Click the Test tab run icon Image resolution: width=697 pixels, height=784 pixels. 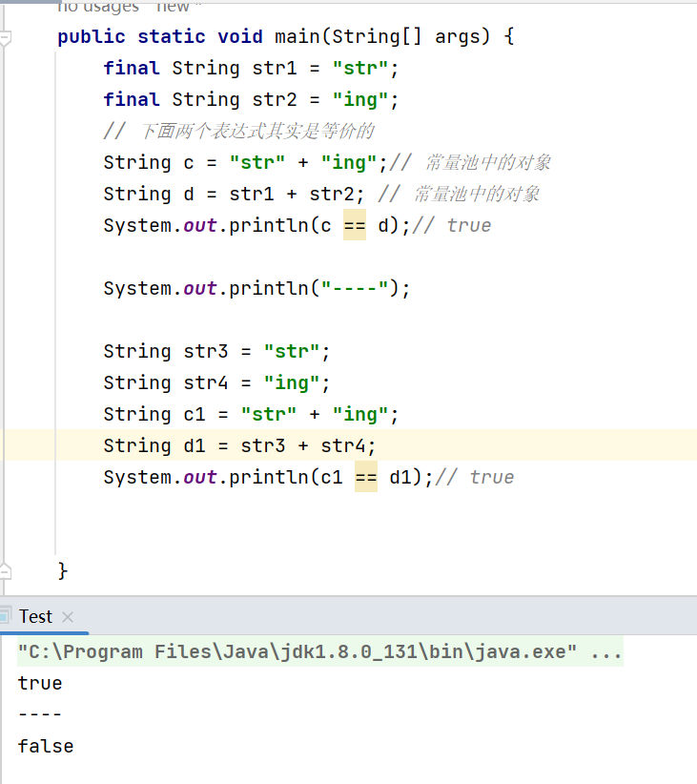coord(7,617)
